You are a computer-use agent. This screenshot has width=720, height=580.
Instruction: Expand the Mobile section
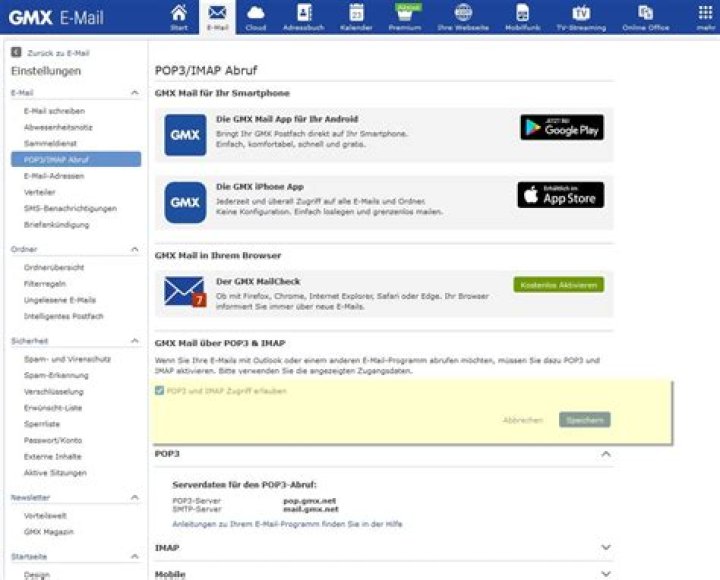pos(606,574)
